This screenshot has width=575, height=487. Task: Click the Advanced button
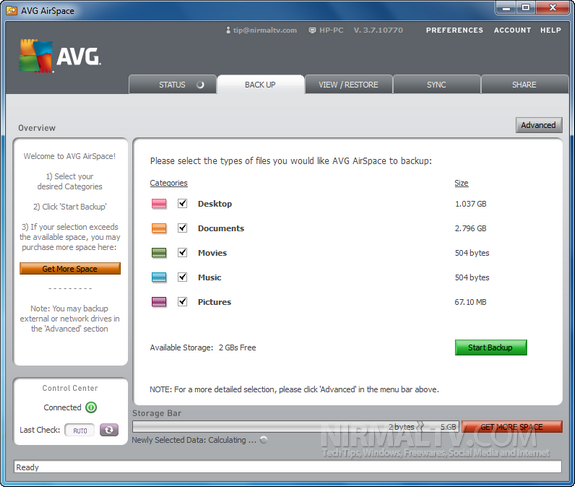538,125
